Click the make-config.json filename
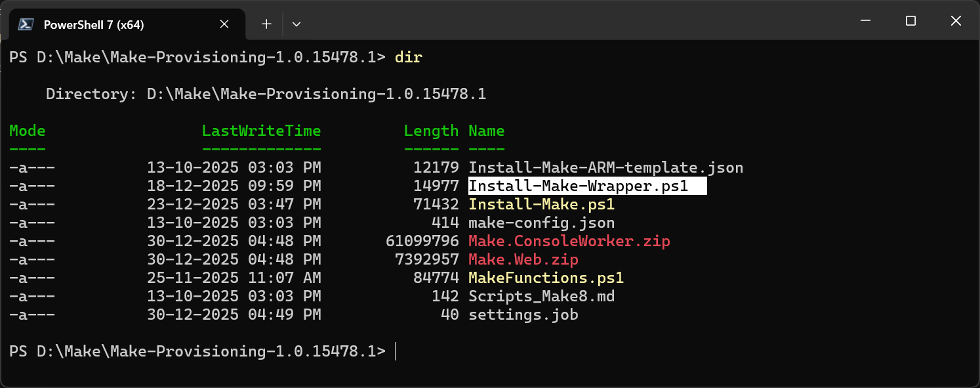980x388 pixels. [541, 223]
